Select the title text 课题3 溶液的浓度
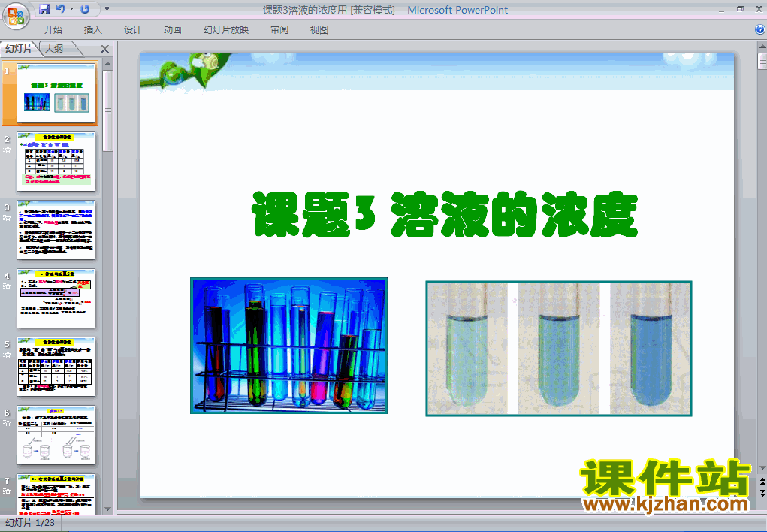Viewport: 767px width, 532px height. click(x=445, y=214)
